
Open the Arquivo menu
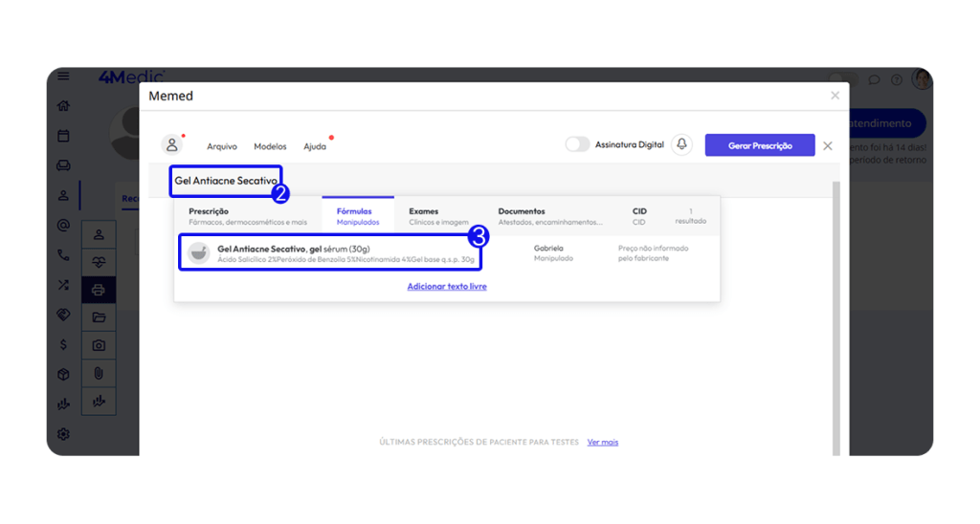coord(222,146)
